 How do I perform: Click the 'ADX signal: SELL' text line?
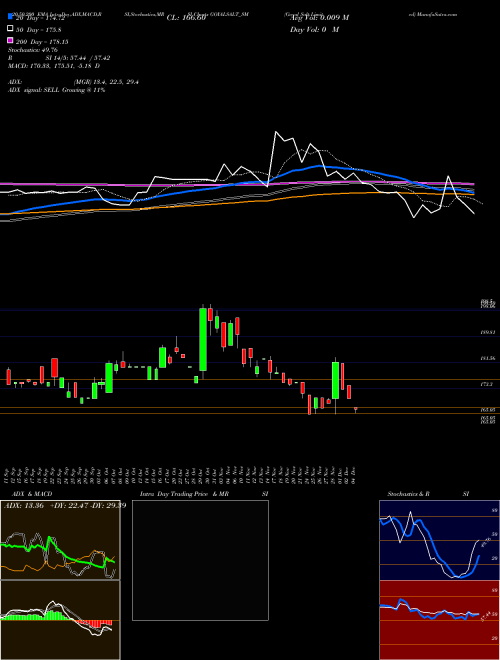click(x=56, y=90)
